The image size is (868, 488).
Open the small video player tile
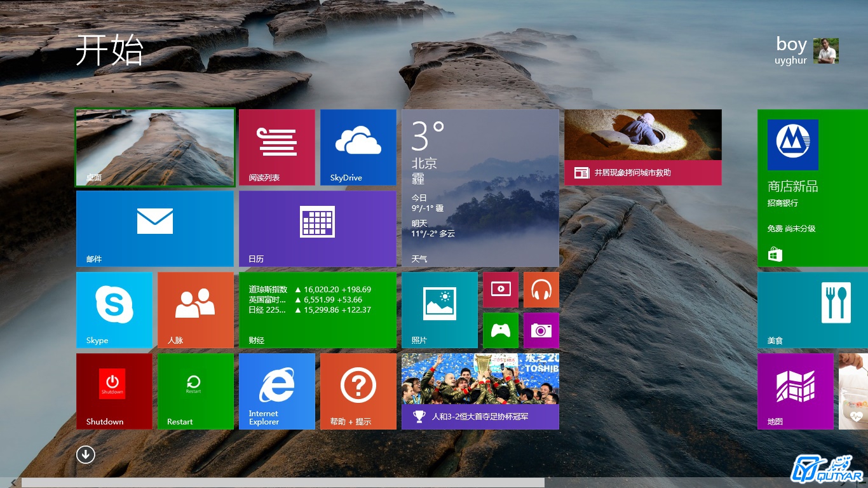[501, 290]
